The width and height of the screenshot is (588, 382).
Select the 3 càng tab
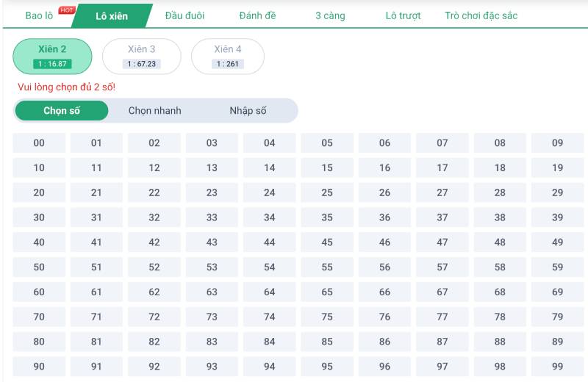pyautogui.click(x=330, y=15)
